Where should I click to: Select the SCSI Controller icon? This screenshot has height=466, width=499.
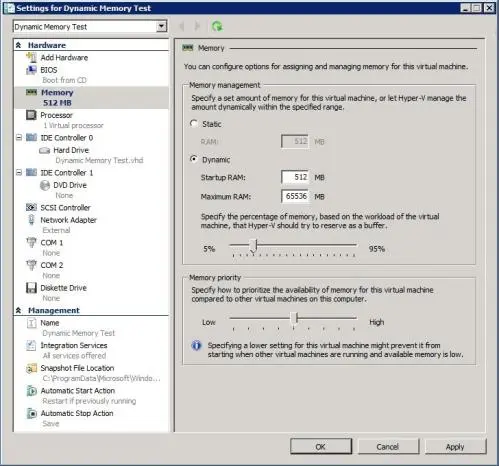pyautogui.click(x=31, y=207)
